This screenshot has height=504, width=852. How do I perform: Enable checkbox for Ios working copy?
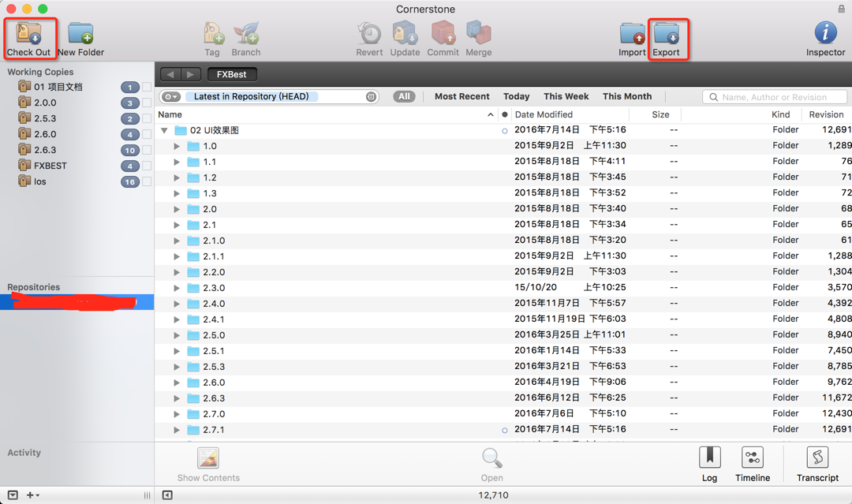[x=147, y=181]
